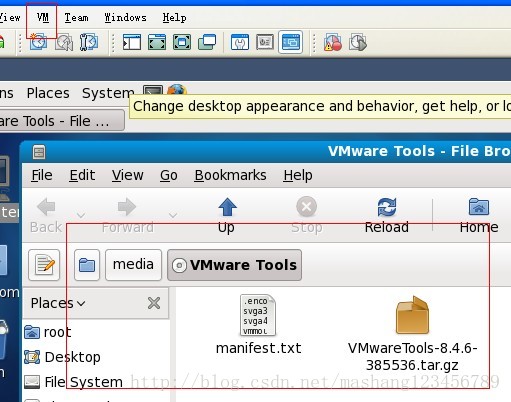Show the summary view icon
511x402 pixels.
point(240,42)
